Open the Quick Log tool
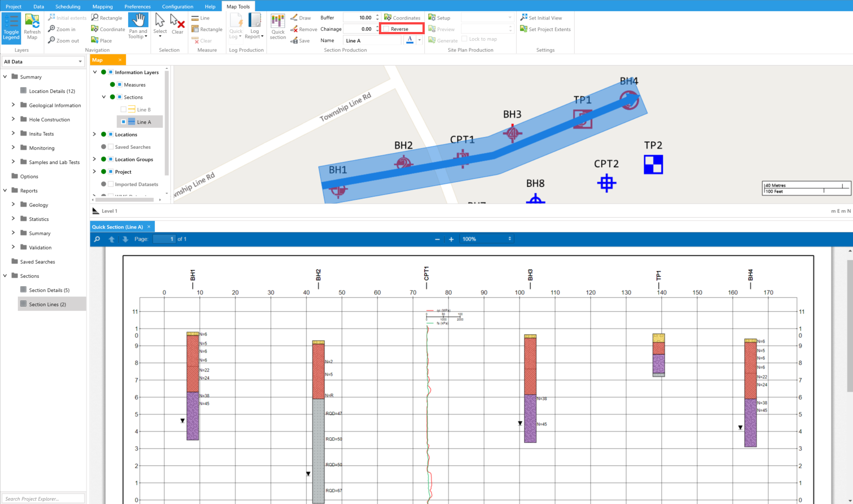Image resolution: width=853 pixels, height=504 pixels. click(x=236, y=26)
